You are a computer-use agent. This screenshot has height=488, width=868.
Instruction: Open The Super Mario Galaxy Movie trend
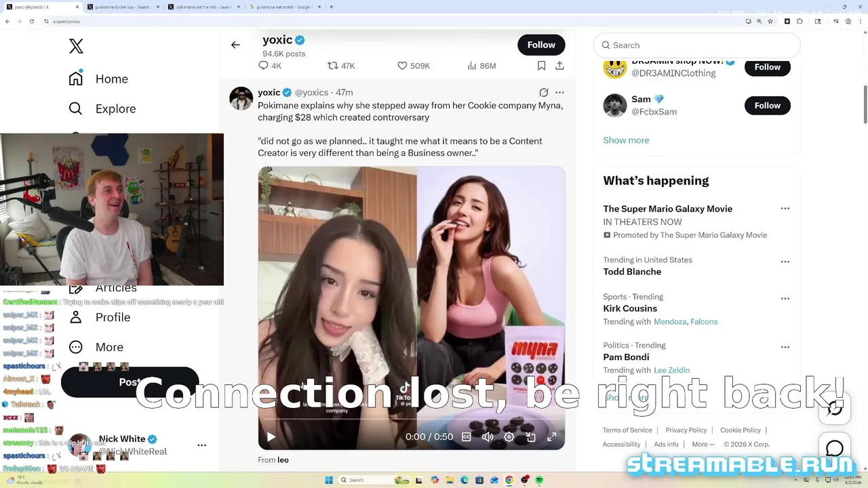point(668,209)
